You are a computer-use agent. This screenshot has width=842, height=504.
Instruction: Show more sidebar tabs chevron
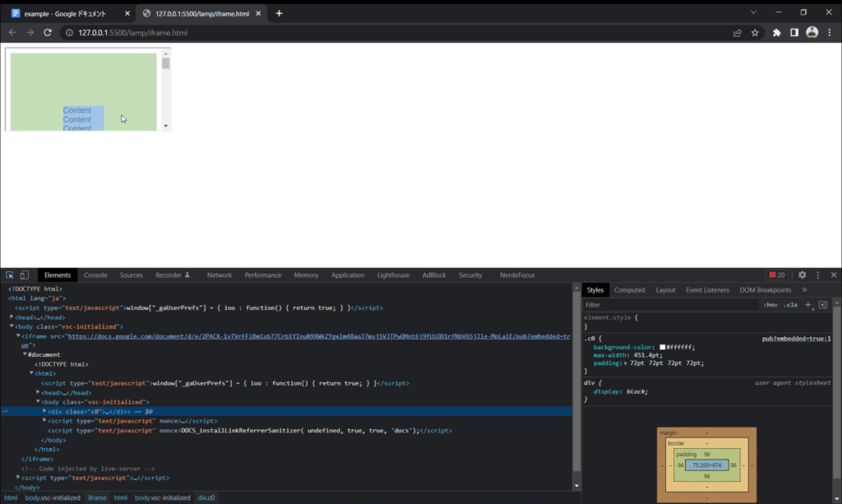804,290
